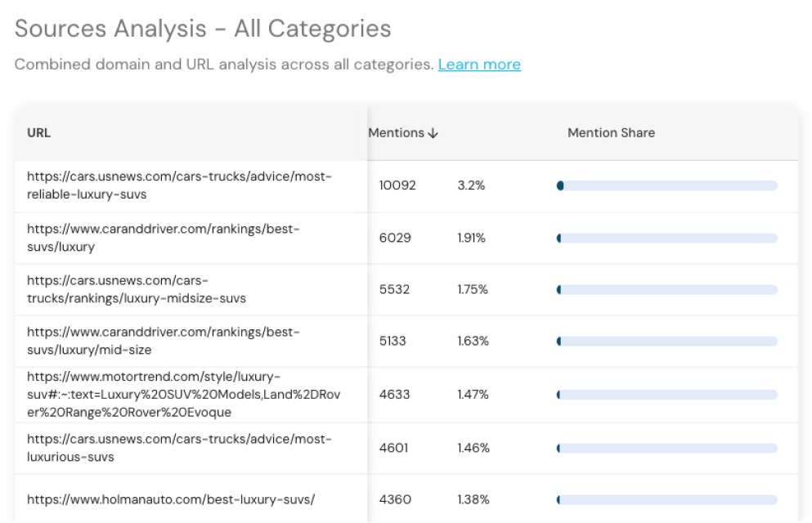Click the holmanauto row's share bar
812x523 pixels.
point(668,499)
